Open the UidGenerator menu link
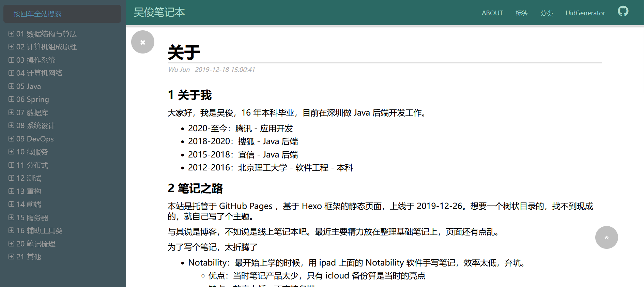 point(585,13)
